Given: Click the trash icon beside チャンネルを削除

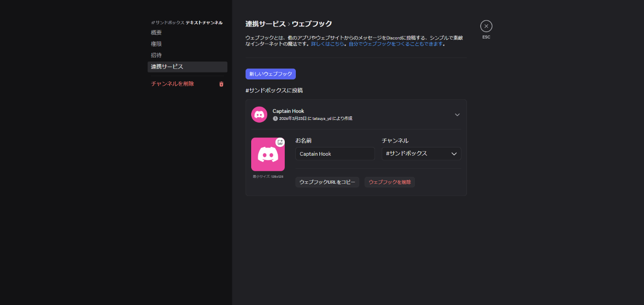Looking at the screenshot, I should [221, 84].
